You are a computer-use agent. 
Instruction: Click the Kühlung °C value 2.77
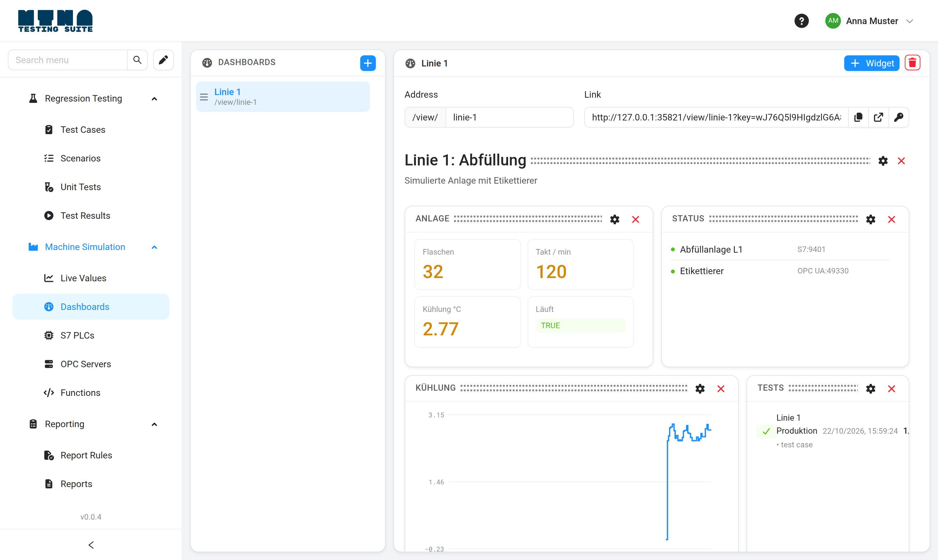(440, 329)
